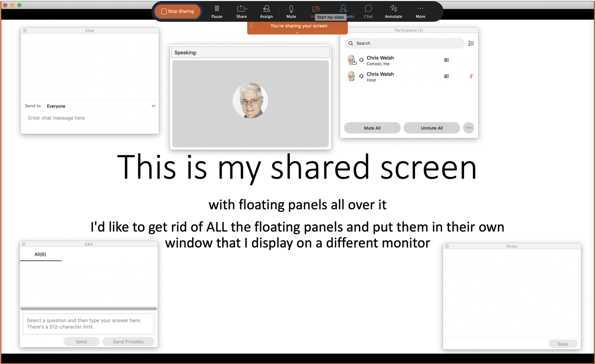This screenshot has width=595, height=364.
Task: Open the Share dropdown arrow
Action: pos(246,9)
